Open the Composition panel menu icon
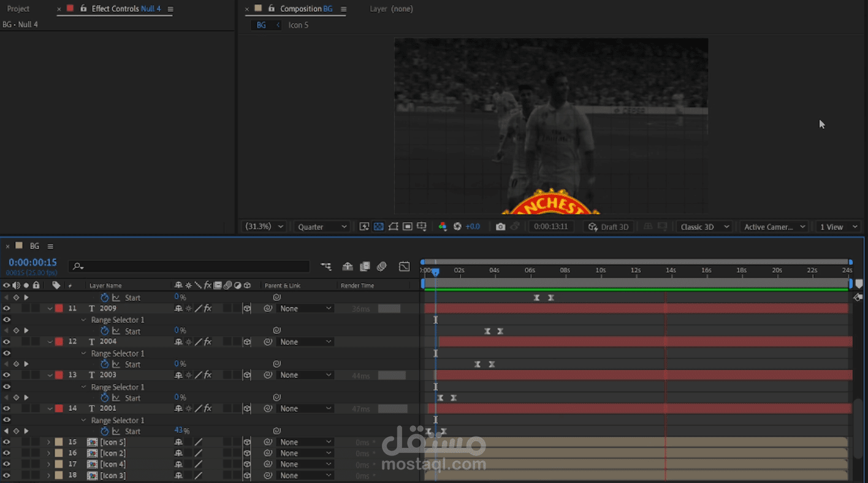This screenshot has width=868, height=483. point(343,9)
